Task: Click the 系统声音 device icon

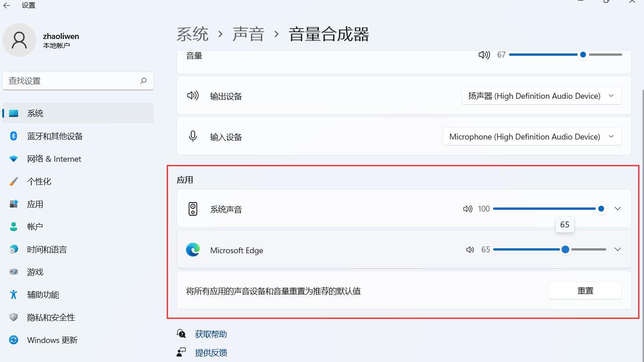Action: tap(193, 208)
